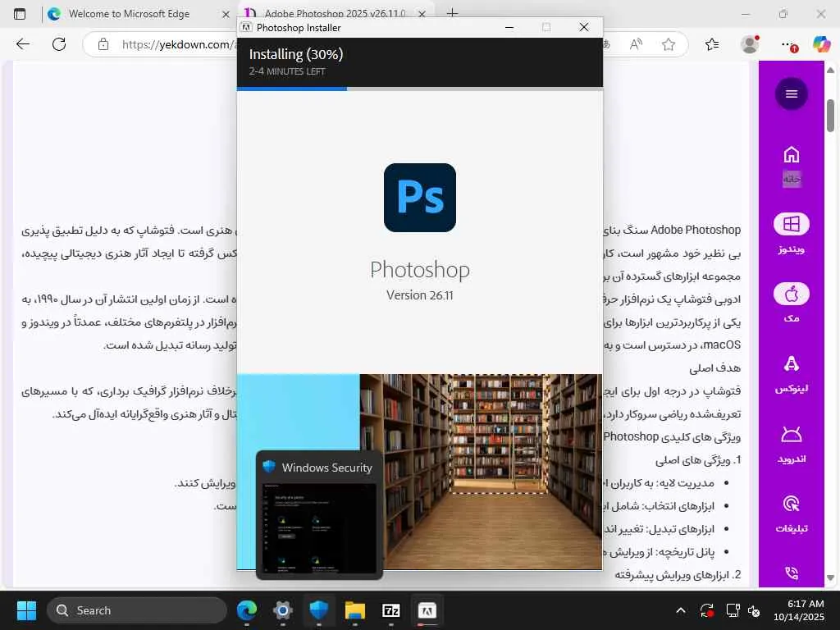
Task: Switch to Microsoft Edge in taskbar
Action: (x=247, y=610)
